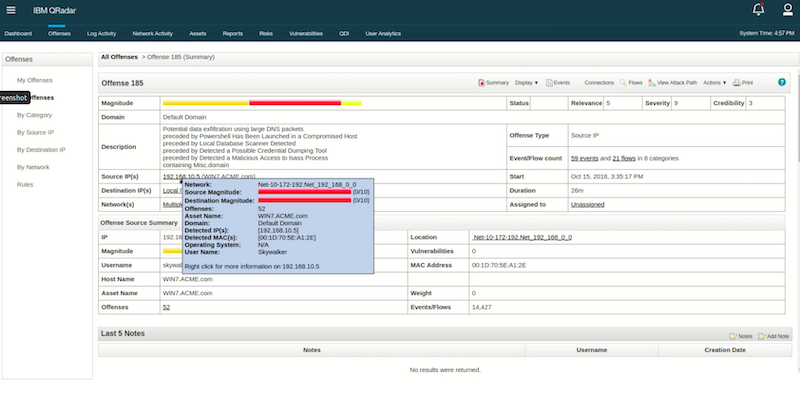Click the Unassigned link
Screen dimensions: 800x395
[x=588, y=204]
